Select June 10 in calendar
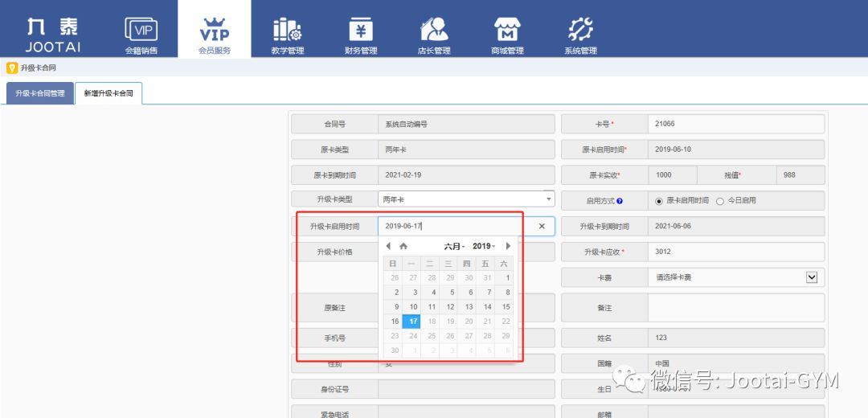Viewport: 868px width, 418px height. coord(413,307)
